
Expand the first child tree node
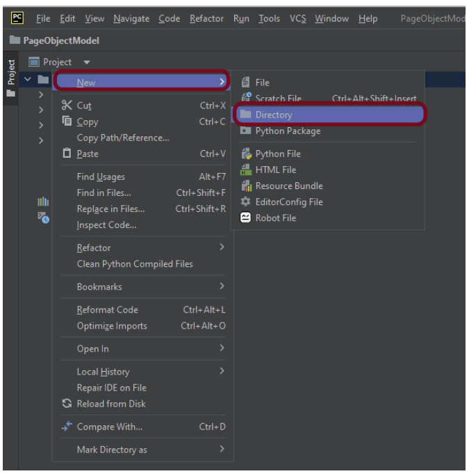(41, 95)
